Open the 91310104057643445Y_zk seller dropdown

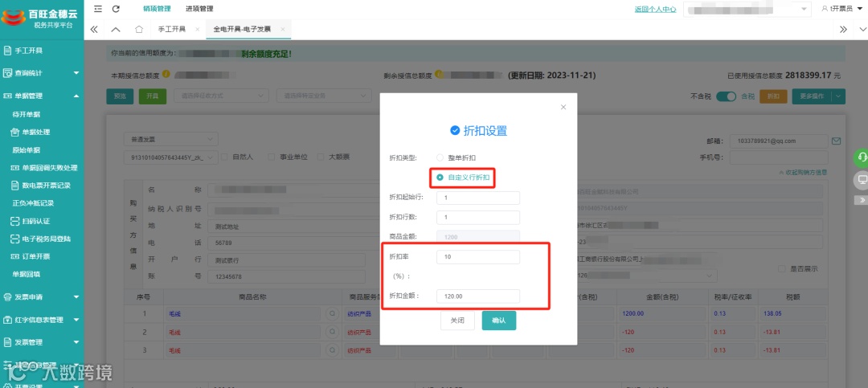(171, 157)
